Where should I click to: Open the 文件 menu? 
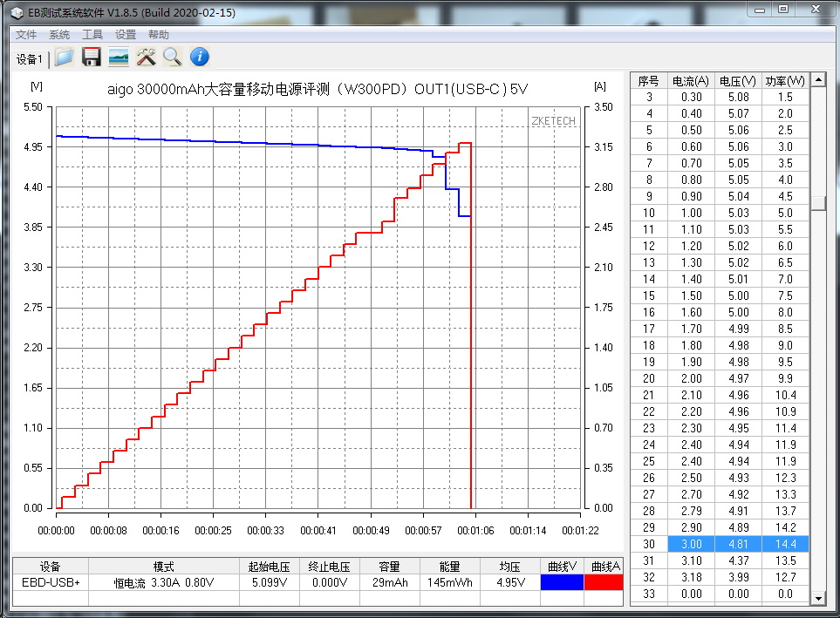coord(26,35)
